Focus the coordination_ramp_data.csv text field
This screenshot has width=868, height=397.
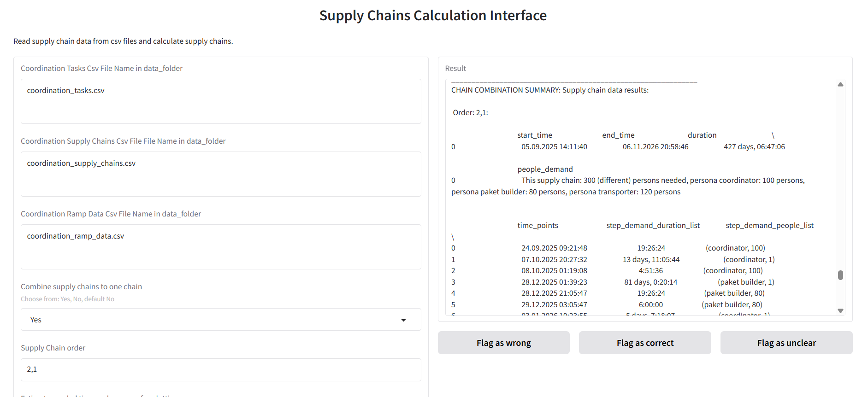221,247
